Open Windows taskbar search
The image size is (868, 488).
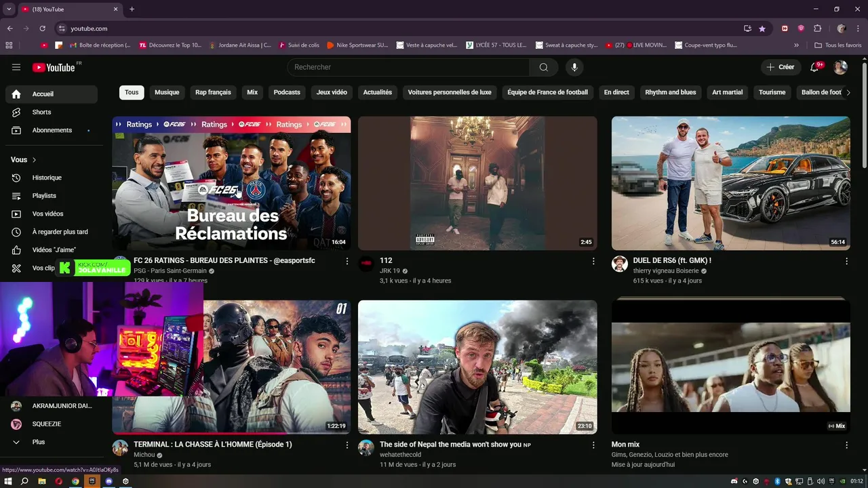24,481
